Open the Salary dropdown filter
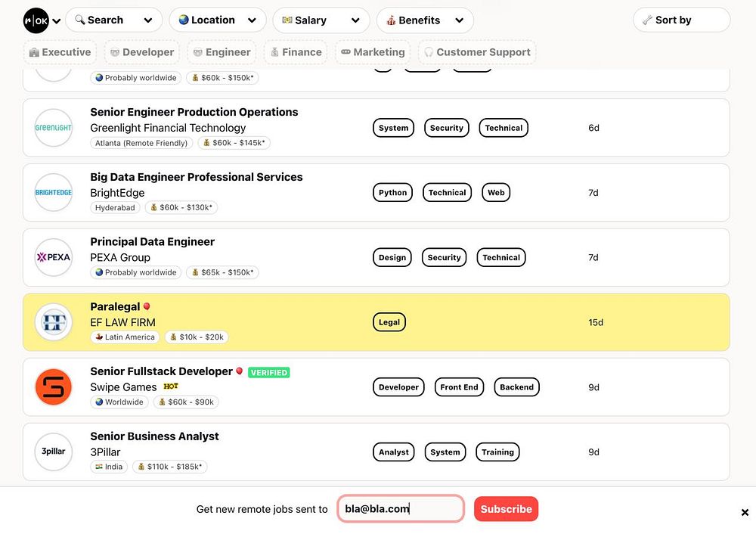The height and width of the screenshot is (534, 756). (x=321, y=20)
